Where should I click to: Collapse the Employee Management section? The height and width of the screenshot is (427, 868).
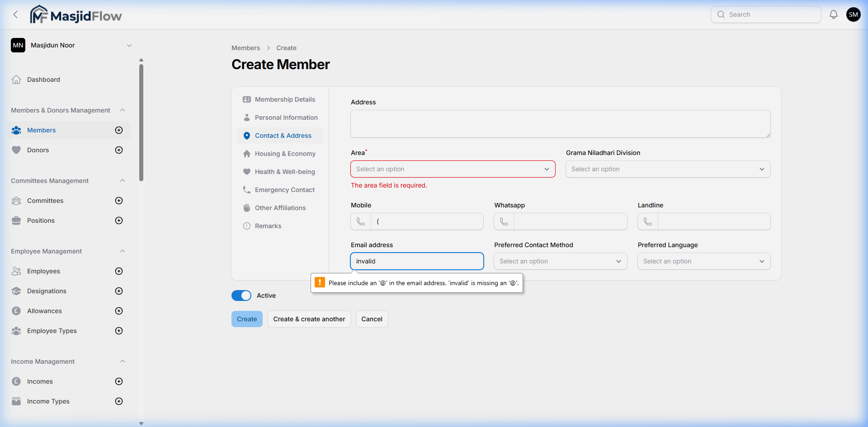point(123,251)
